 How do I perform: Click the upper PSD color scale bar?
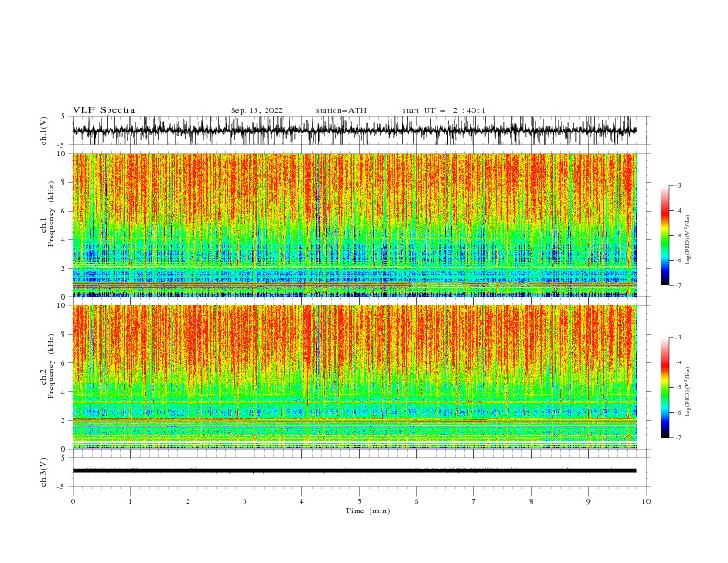[665, 236]
